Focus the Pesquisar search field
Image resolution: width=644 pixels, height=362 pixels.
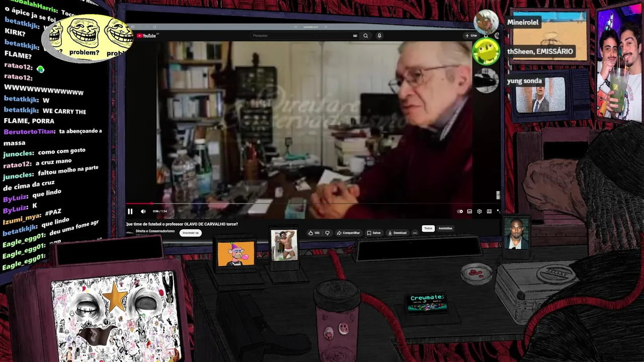tap(302, 36)
